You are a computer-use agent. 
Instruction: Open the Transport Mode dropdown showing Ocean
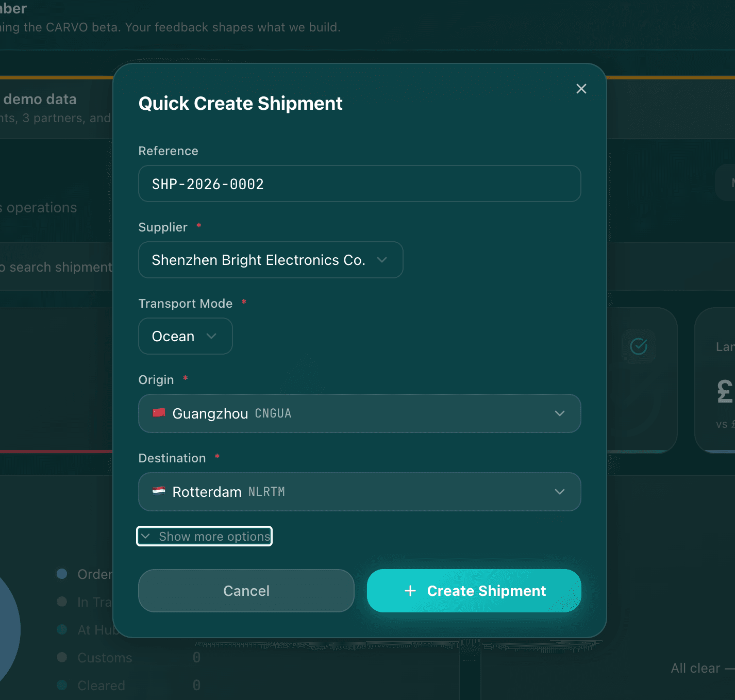coord(185,336)
